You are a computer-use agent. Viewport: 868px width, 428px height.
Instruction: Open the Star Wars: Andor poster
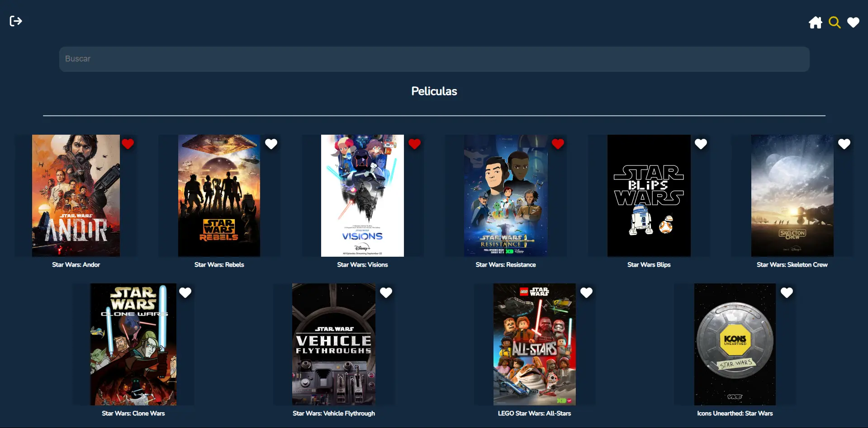click(x=76, y=196)
